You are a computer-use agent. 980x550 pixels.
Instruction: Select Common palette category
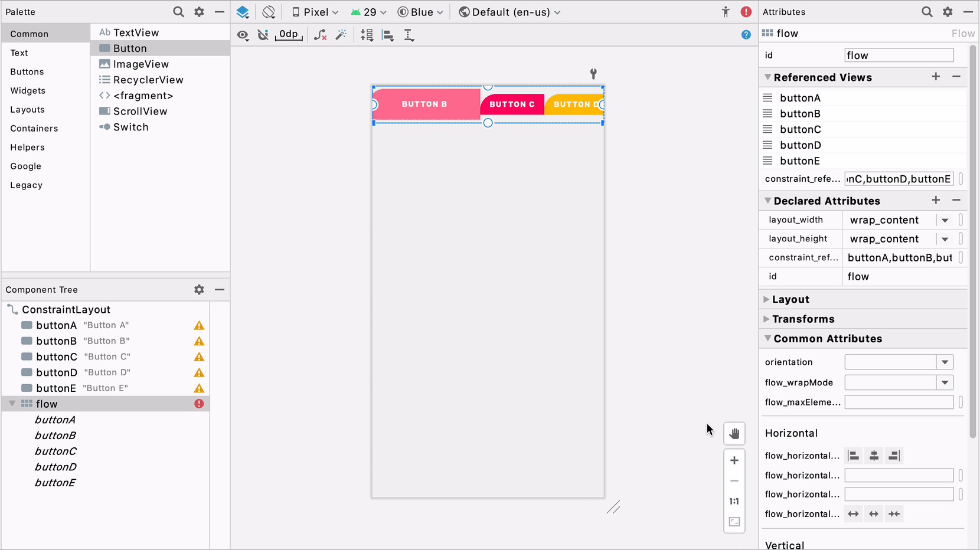[45, 34]
